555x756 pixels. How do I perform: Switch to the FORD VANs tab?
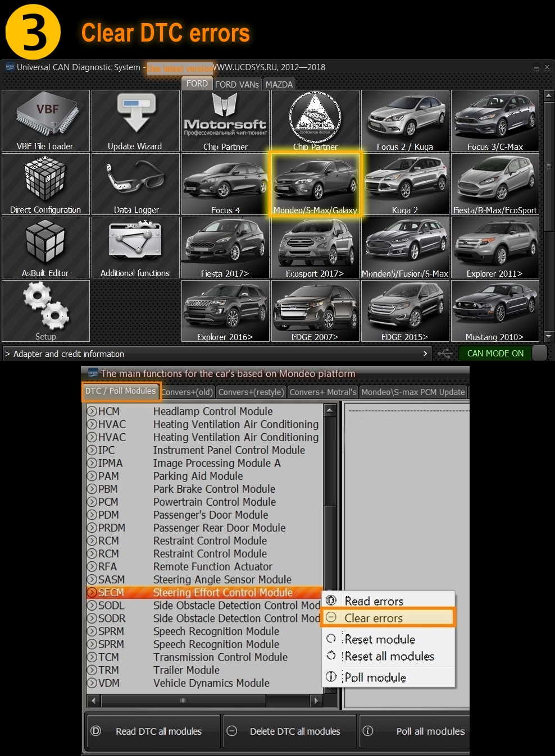coord(237,84)
